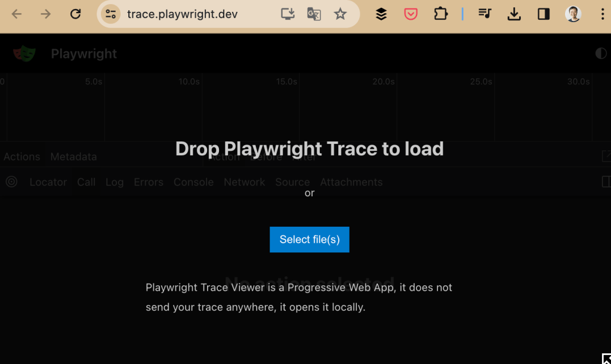Click the Select file(s) button
The height and width of the screenshot is (364, 611).
point(309,239)
